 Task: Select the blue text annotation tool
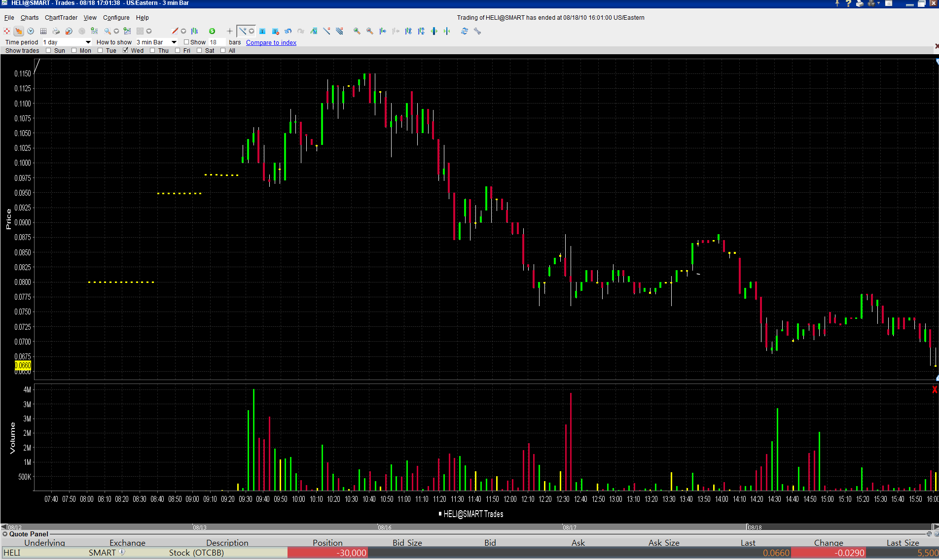point(262,31)
